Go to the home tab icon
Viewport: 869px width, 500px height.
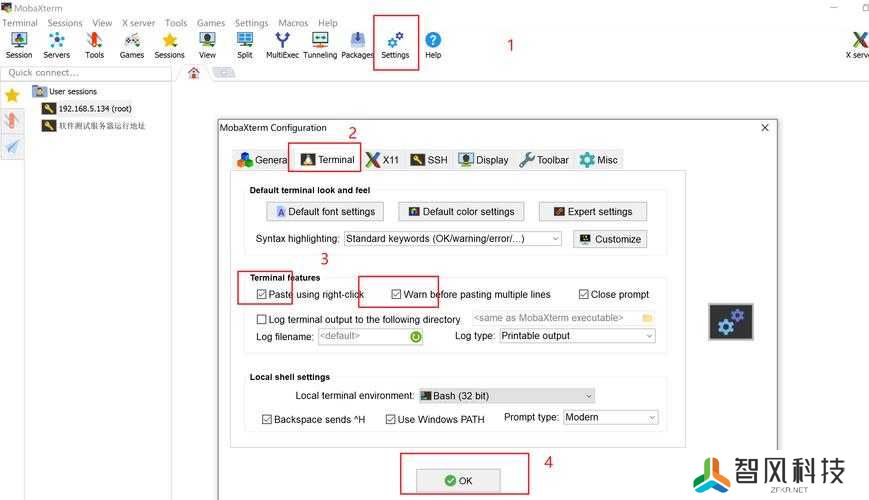193,73
